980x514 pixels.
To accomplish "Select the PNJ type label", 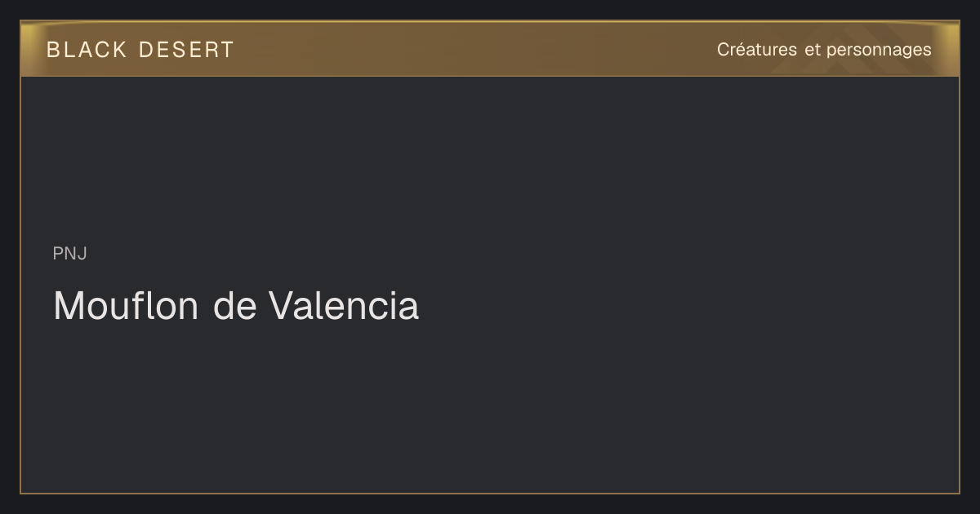I will pyautogui.click(x=70, y=254).
